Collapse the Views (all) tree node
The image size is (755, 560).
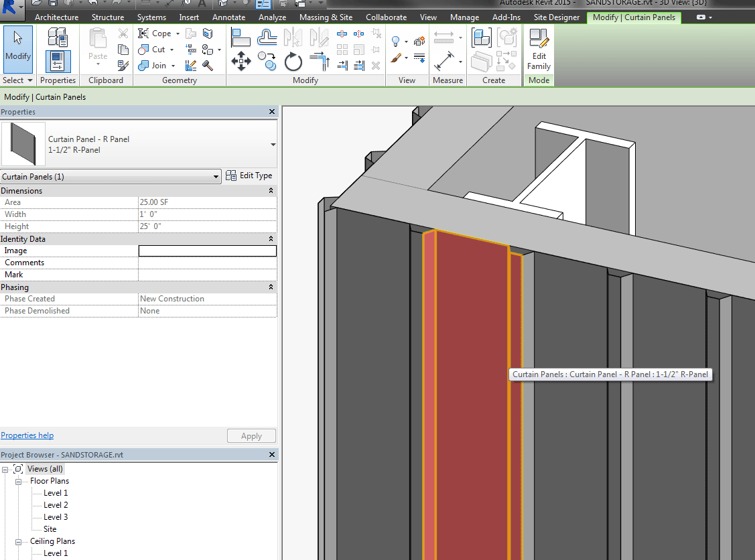pos(5,470)
